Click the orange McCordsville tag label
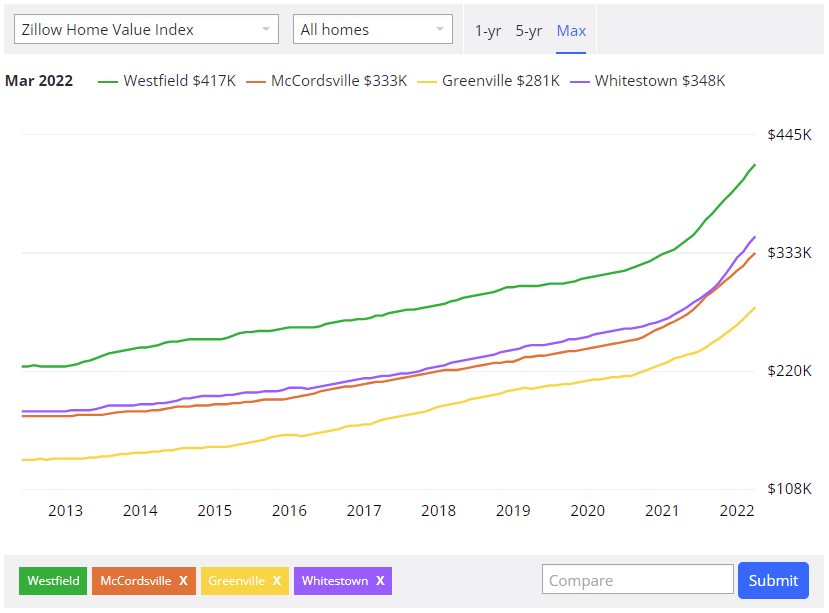 (x=136, y=581)
